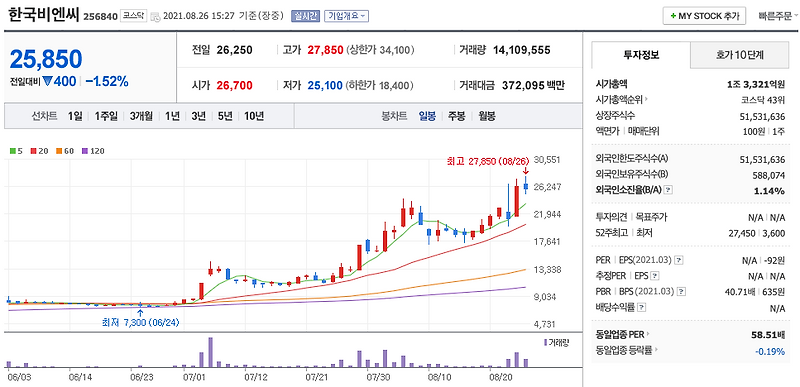Open the help icon next to 배당수익률
The width and height of the screenshot is (800, 387).
(x=642, y=307)
